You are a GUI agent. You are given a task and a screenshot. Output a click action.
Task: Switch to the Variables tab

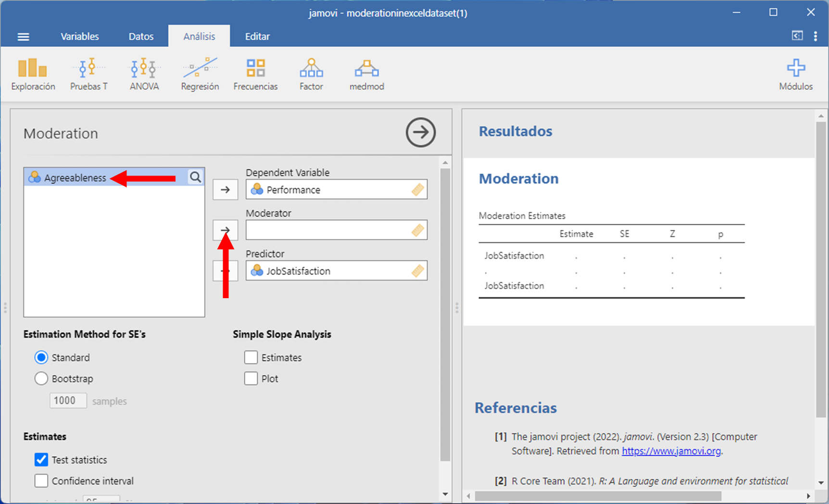click(80, 37)
